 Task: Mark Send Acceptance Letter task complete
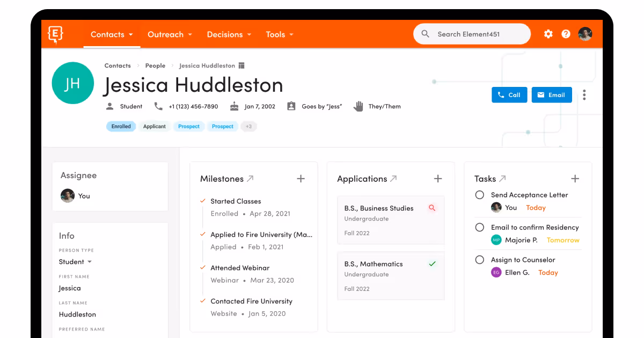click(x=480, y=195)
